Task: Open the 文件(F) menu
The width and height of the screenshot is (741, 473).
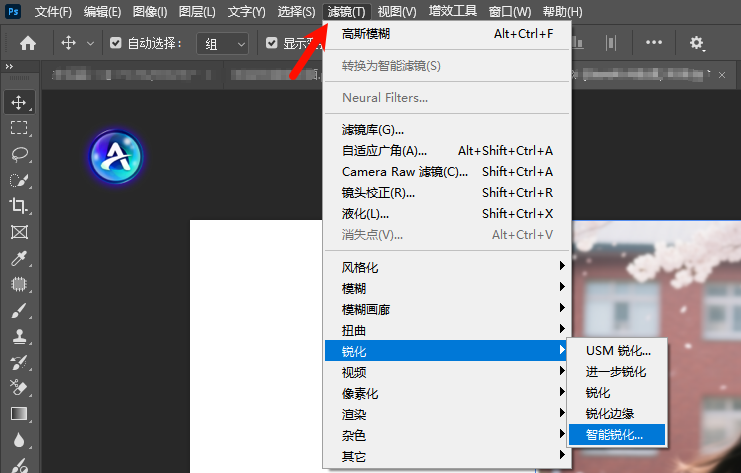Action: tap(53, 11)
